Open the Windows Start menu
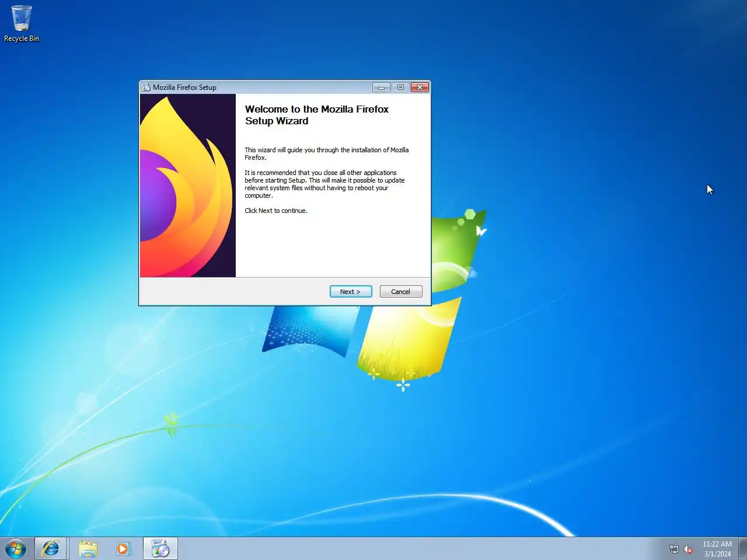Viewport: 747px width, 560px height. [x=16, y=549]
